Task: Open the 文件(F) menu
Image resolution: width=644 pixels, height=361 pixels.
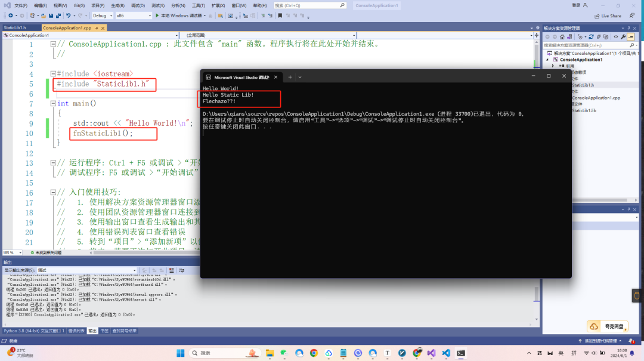Action: 20,6
